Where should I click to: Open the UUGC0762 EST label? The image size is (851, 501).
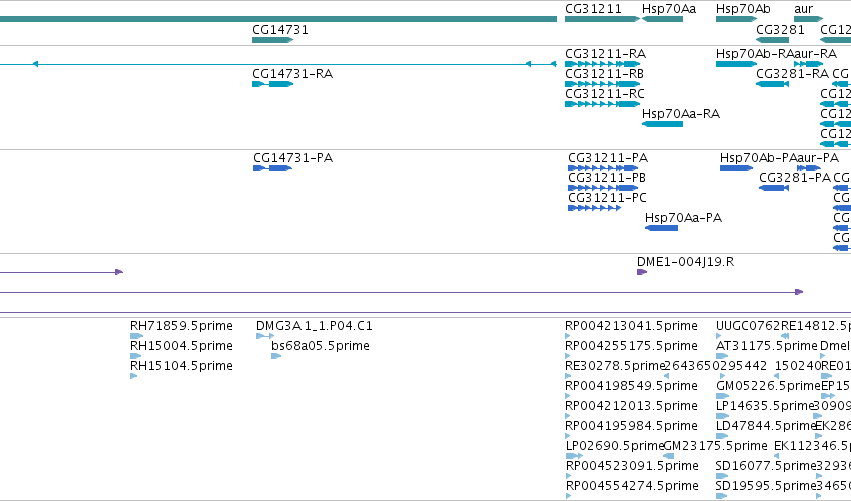[x=748, y=326]
